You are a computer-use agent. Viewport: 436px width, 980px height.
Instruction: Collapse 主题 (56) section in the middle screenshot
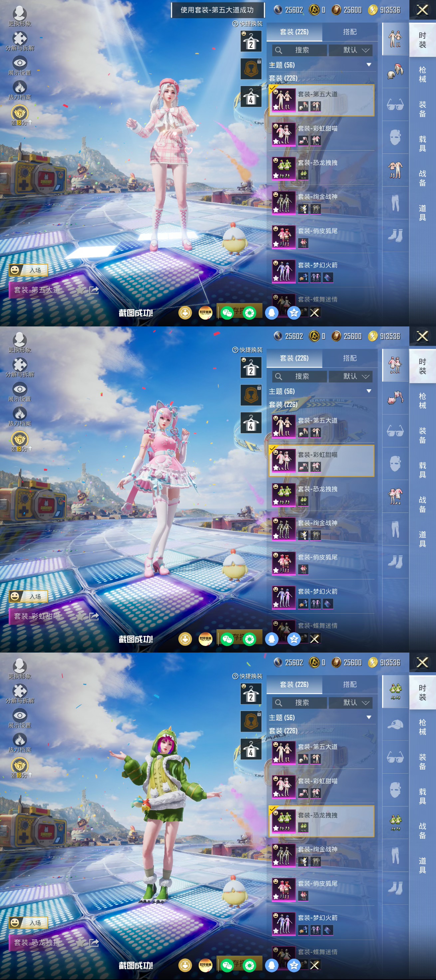pos(368,391)
